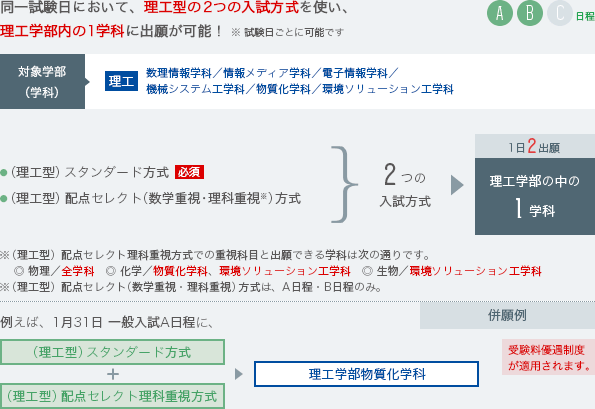Click the 配点セレクト(数学重視・理科重視) bullet line
Screen dimensions: 595x409
(x=151, y=198)
